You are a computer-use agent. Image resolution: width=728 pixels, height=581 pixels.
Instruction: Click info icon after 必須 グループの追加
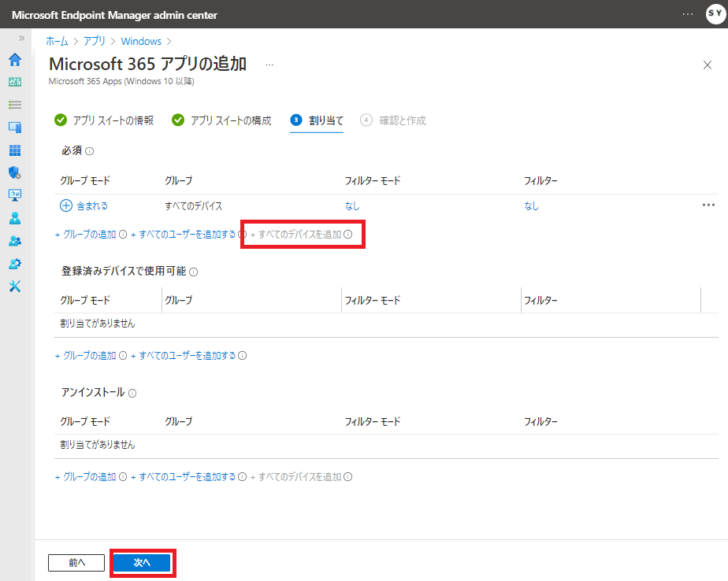(123, 235)
